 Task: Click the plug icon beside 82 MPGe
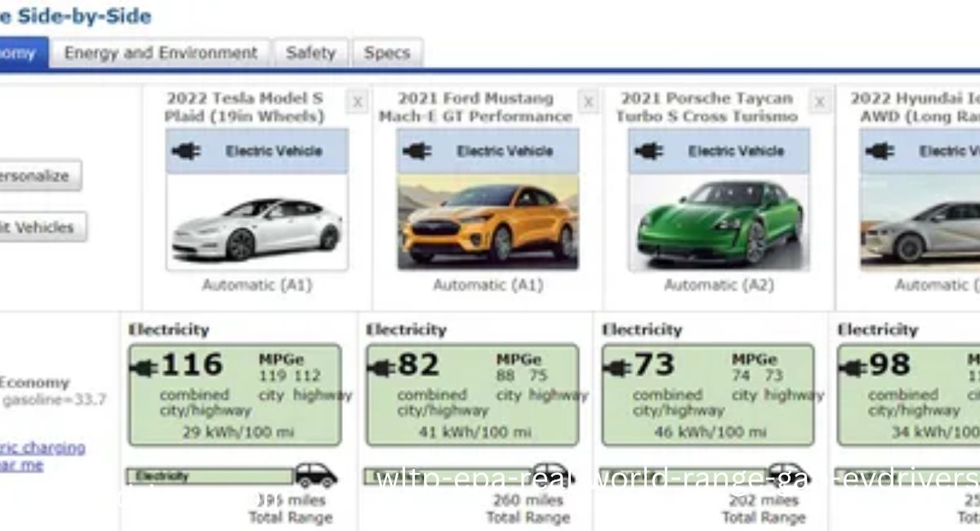pyautogui.click(x=381, y=368)
